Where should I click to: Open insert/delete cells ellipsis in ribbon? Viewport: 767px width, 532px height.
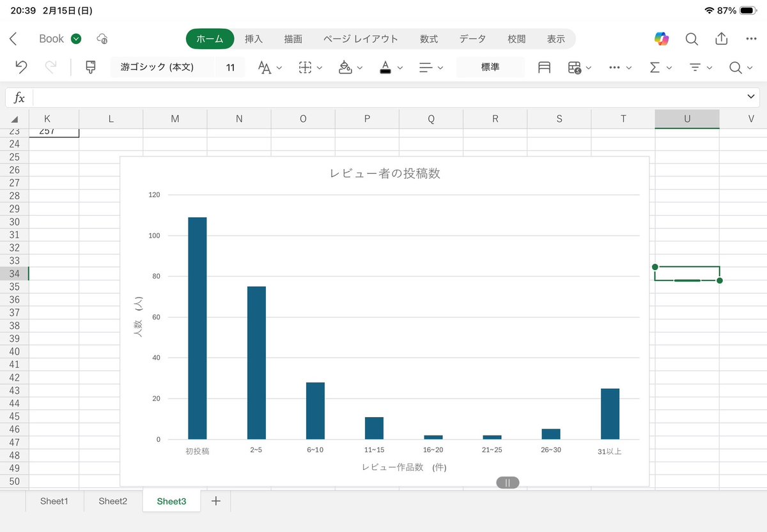tap(615, 67)
